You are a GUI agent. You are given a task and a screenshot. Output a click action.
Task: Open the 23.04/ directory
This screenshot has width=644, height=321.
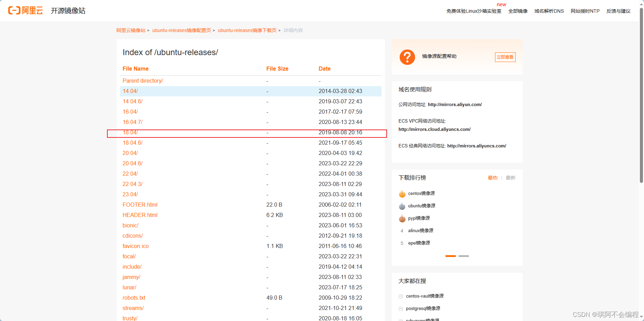click(x=130, y=194)
